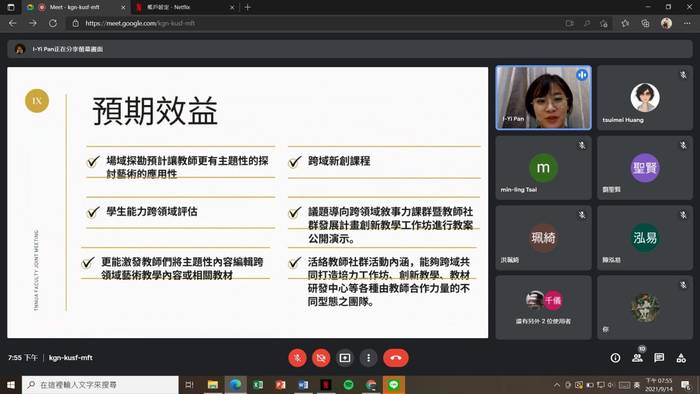700x394 pixels.
Task: Toggle the microphone mute button in Meet
Action: (297, 358)
